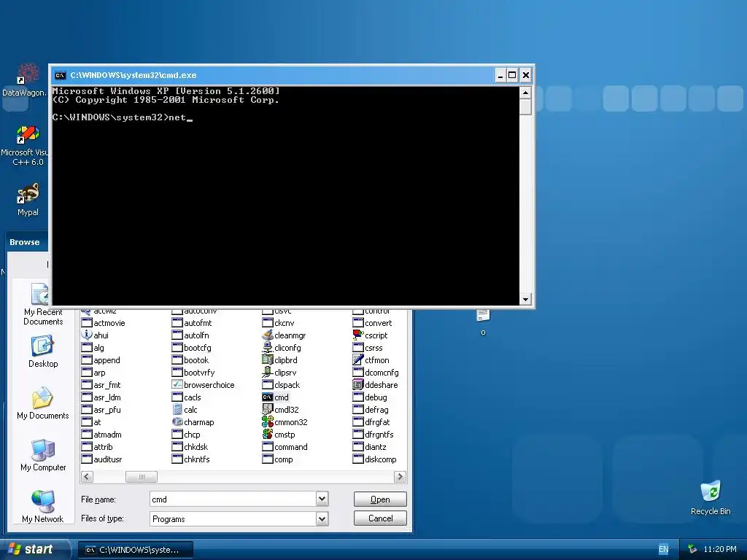
Task: Select the desktop file icon labeled o
Action: tap(483, 322)
